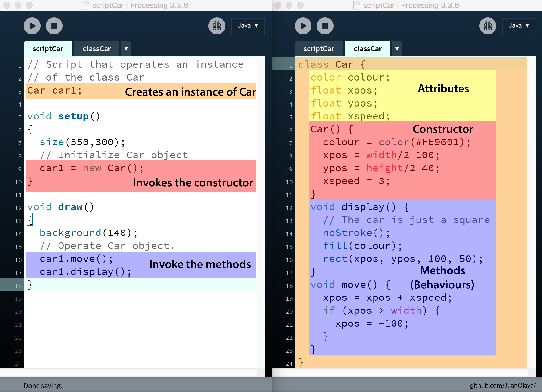Toggle the debugger butterfly icon in left window
The width and height of the screenshot is (542, 392).
point(216,26)
